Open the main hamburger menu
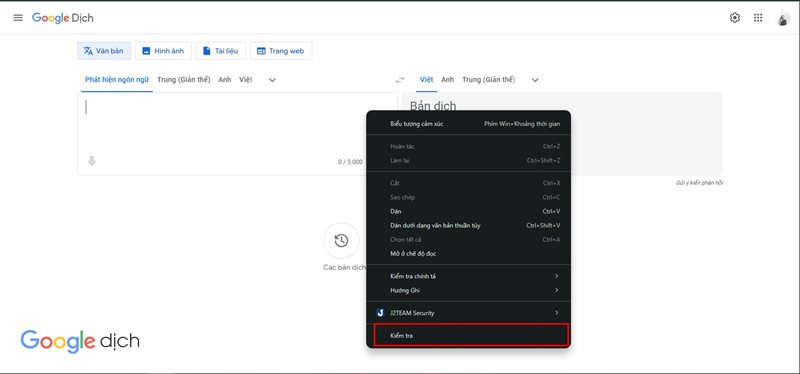The image size is (800, 374). point(18,18)
